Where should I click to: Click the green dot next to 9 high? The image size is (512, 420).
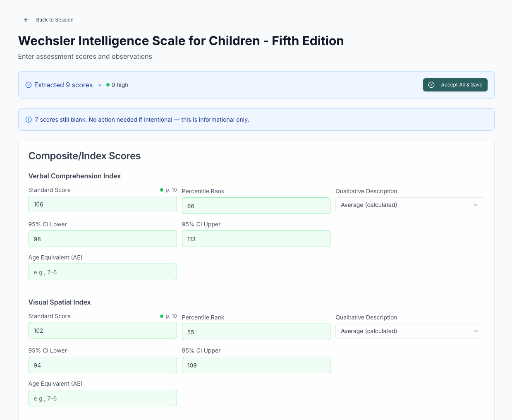pyautogui.click(x=108, y=85)
